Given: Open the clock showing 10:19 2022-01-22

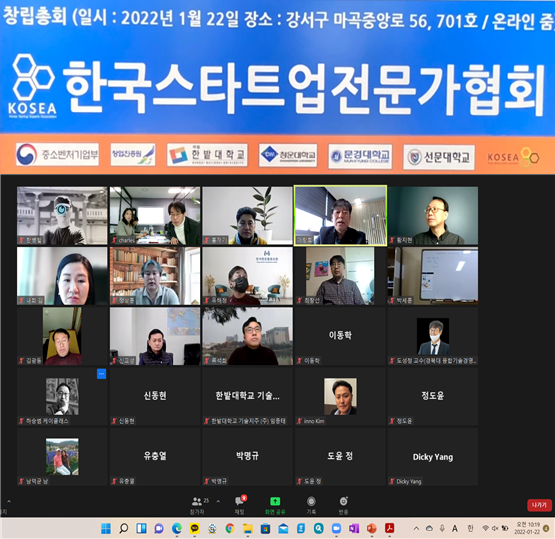Looking at the screenshot, I should (528, 528).
